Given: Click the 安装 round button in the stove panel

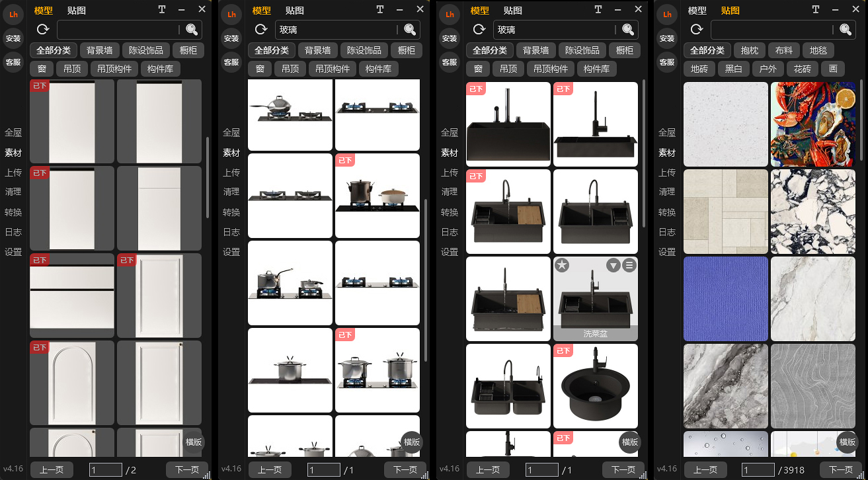Looking at the screenshot, I should point(231,38).
